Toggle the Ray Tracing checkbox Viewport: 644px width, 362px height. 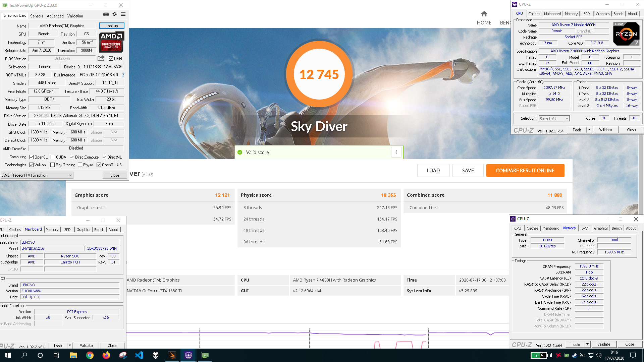52,165
